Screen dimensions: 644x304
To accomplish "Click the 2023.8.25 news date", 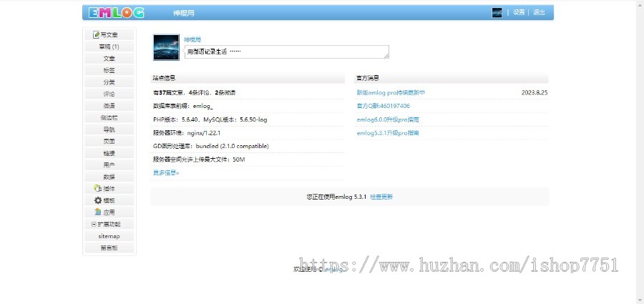I will coord(535,93).
